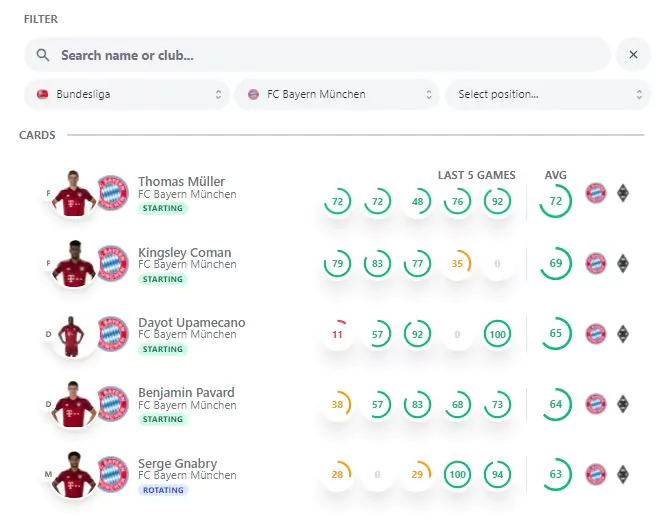The width and height of the screenshot is (665, 519).
Task: Click Gnabry's average 63 circle
Action: point(556,474)
